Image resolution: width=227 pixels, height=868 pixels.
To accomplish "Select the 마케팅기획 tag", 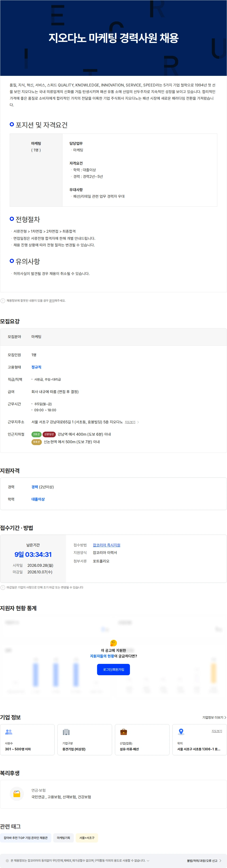I will 63,838.
